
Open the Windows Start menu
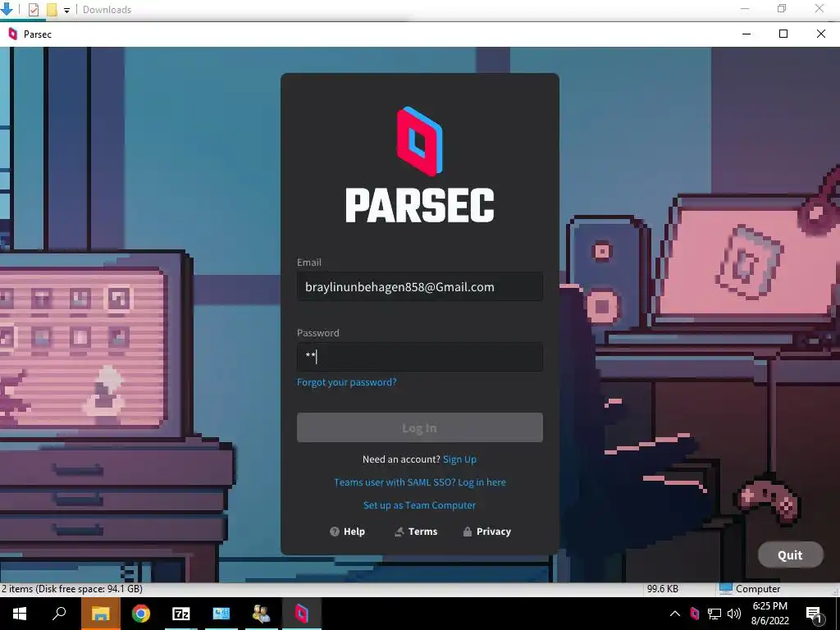pos(20,614)
